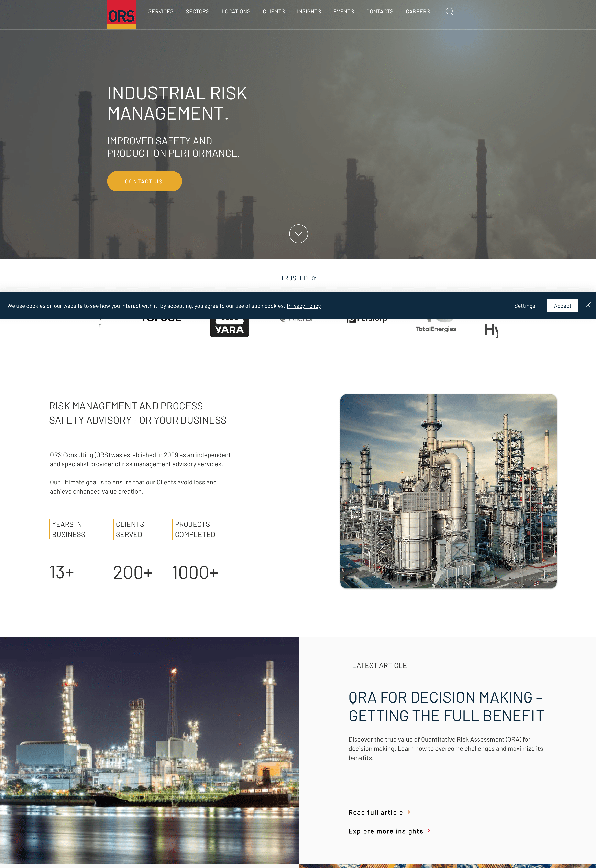Go to Locations in navigation

click(x=236, y=12)
